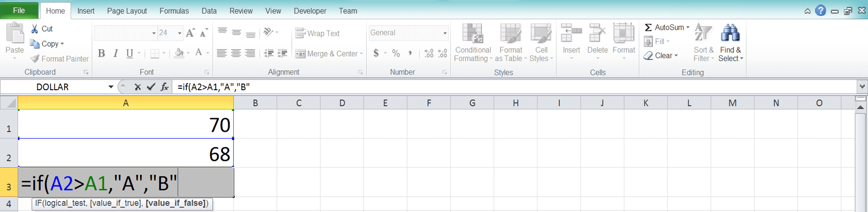868x212 pixels.
Task: Select the Format Painter brush
Action: tap(35, 59)
